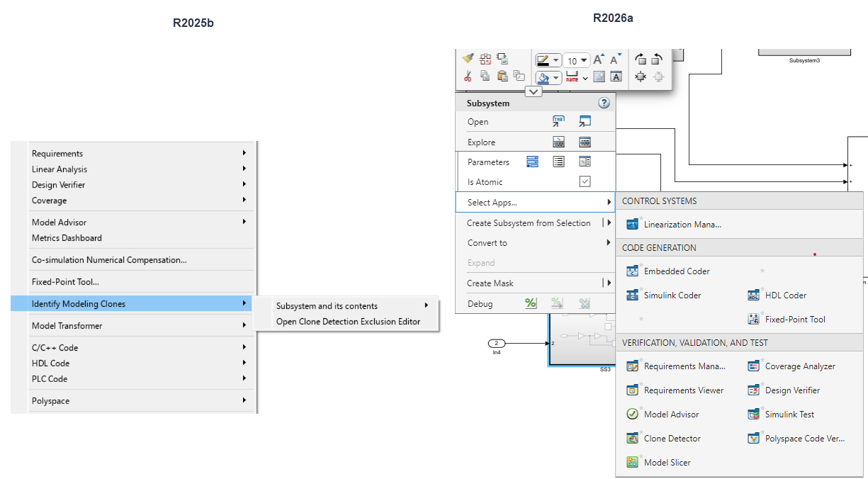Click the text box 'A' icon in toolbar
Viewport: 868px width, 479px height.
616,77
